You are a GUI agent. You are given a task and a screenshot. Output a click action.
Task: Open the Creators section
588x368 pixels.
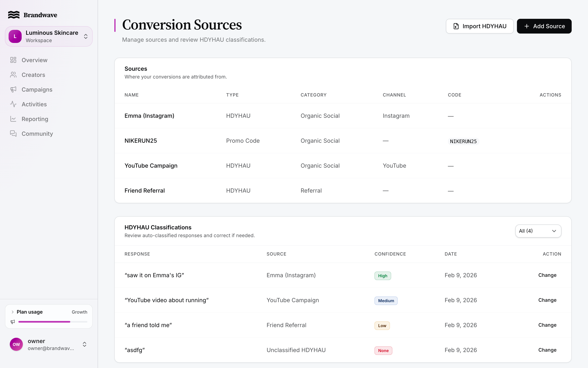(x=33, y=75)
